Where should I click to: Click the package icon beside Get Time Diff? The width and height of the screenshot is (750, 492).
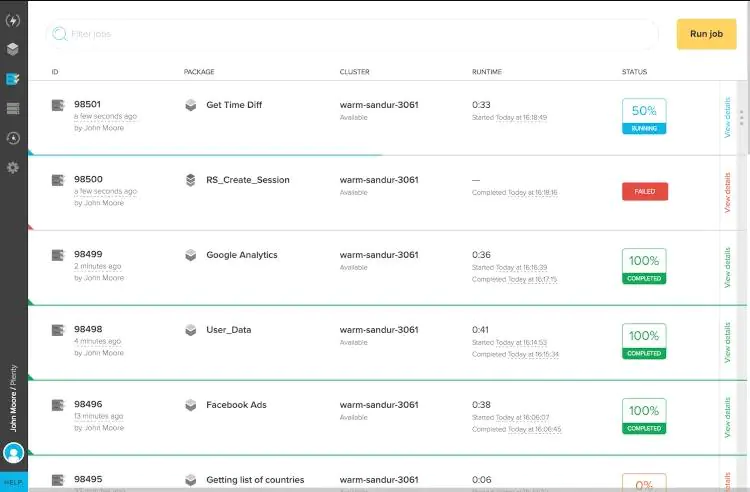pos(190,105)
